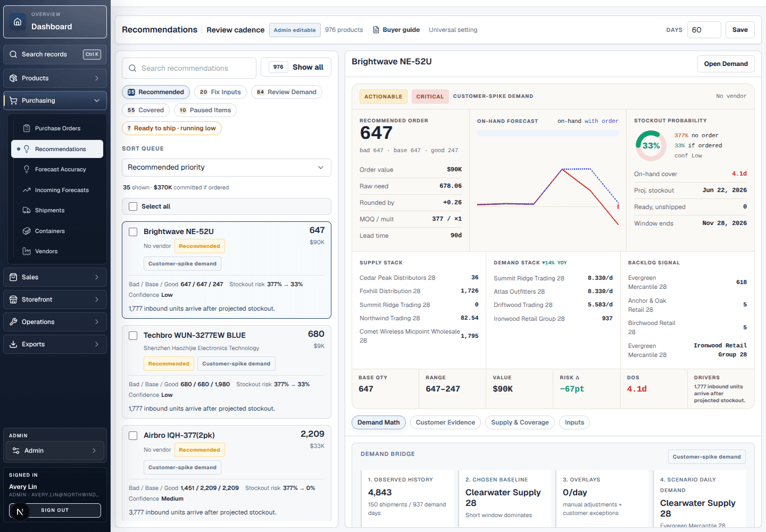The width and height of the screenshot is (766, 532).
Task: Click Customer-spike demand tag in Demand Bridge
Action: (x=707, y=456)
